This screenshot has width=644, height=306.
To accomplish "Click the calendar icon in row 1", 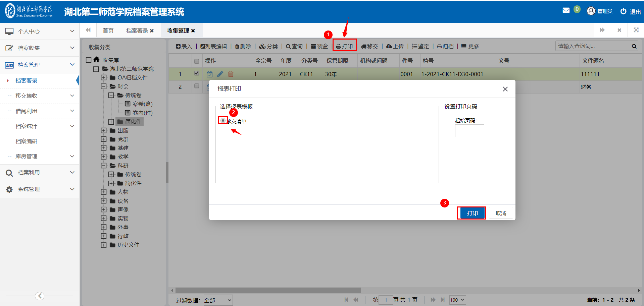I will tap(210, 74).
